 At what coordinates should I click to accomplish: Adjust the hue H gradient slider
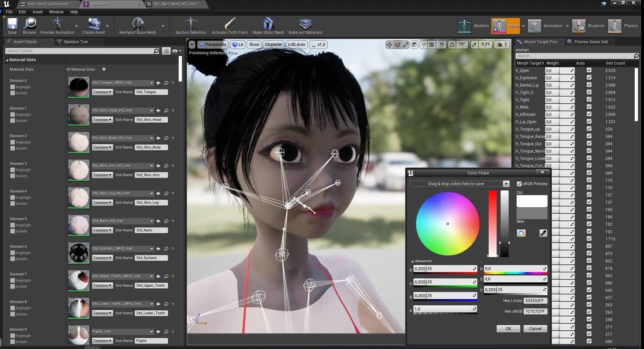coord(515,269)
